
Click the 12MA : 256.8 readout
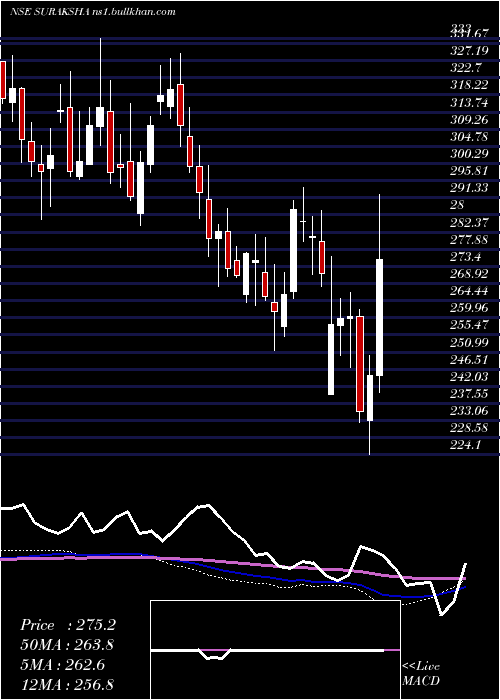click(x=67, y=684)
